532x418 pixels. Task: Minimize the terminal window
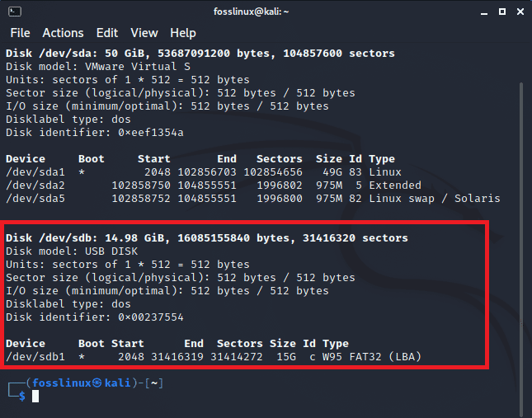(x=484, y=12)
